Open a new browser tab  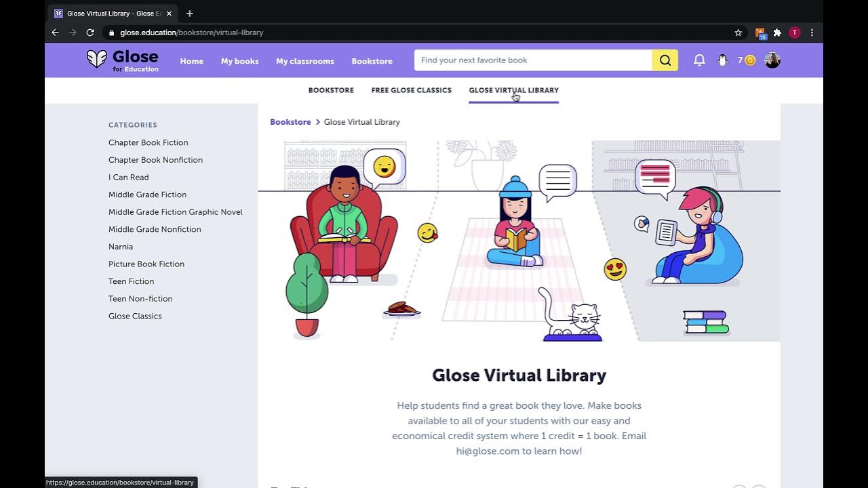click(x=189, y=14)
